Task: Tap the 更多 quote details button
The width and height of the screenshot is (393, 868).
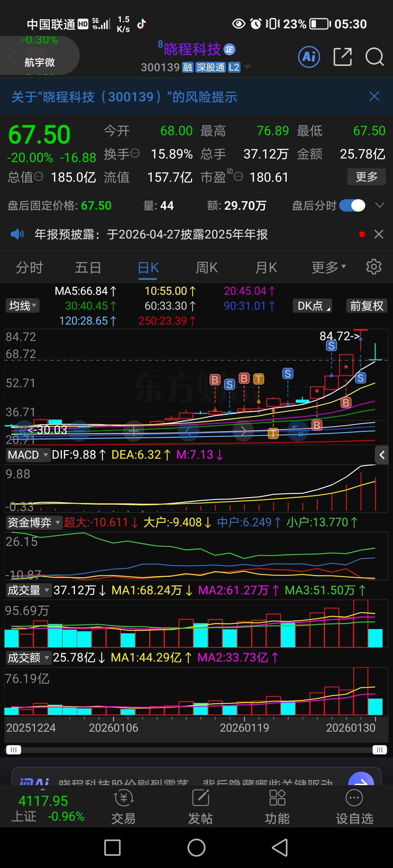Action: pos(366,177)
